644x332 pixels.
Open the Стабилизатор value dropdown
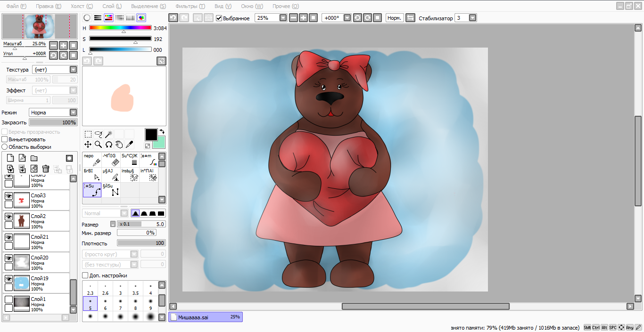(x=472, y=18)
